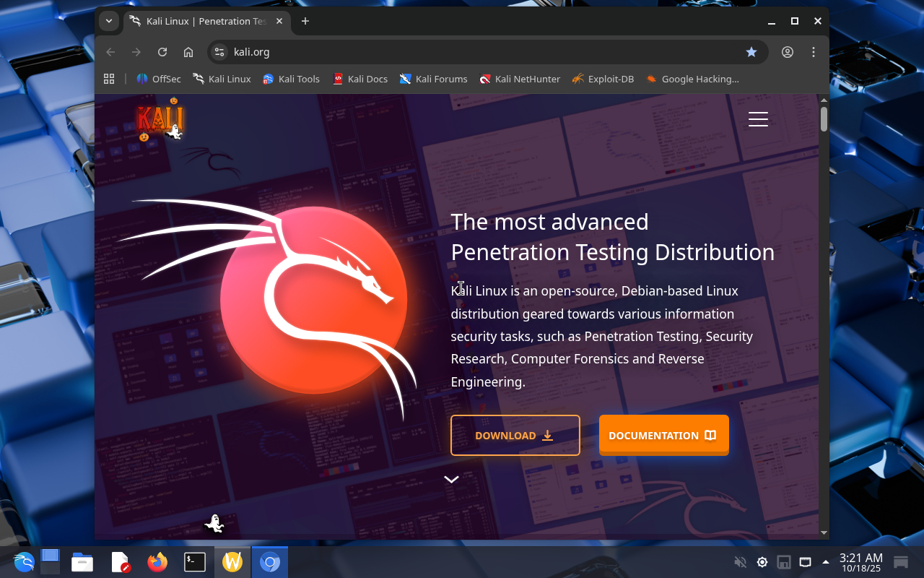The height and width of the screenshot is (578, 924).
Task: Click the page's vertical scrollbar thumb
Action: [x=824, y=119]
